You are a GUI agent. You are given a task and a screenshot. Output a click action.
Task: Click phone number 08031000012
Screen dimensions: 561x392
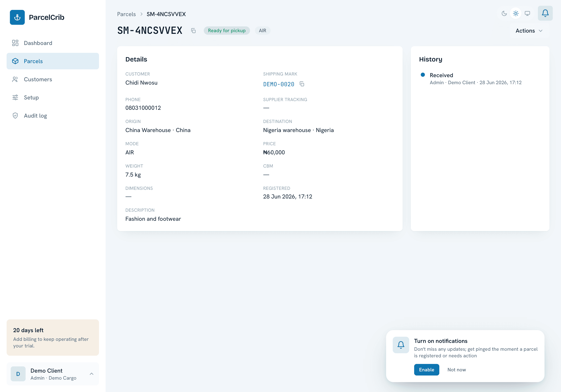pos(143,108)
